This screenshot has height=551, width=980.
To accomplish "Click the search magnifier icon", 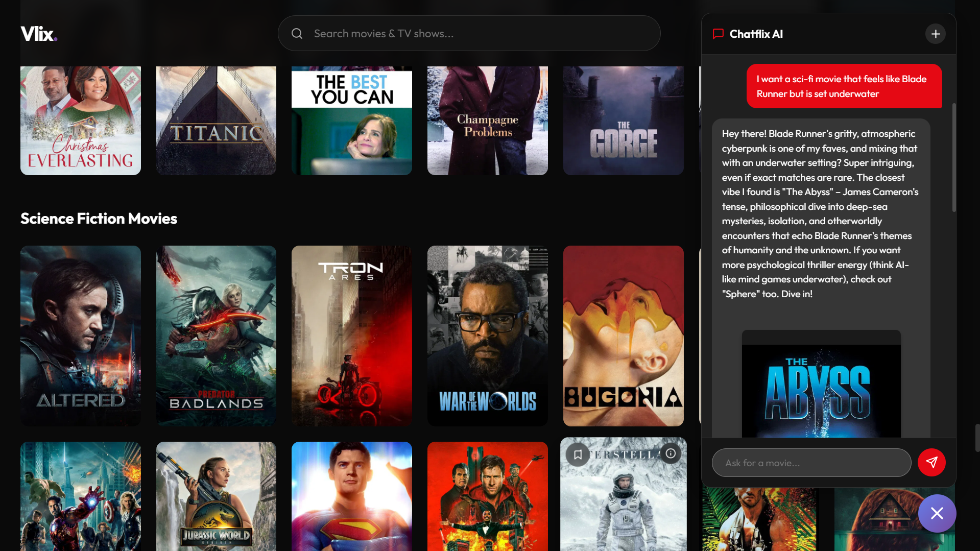I will 297,33.
